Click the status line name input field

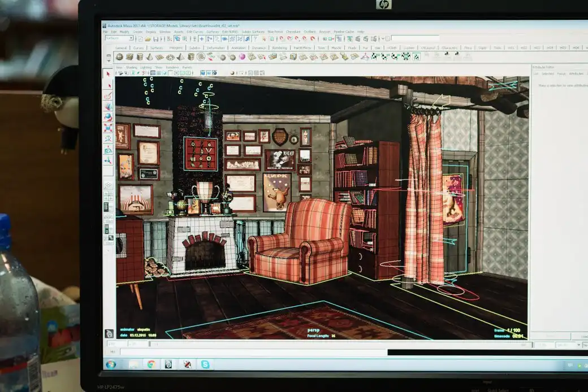tap(414, 39)
